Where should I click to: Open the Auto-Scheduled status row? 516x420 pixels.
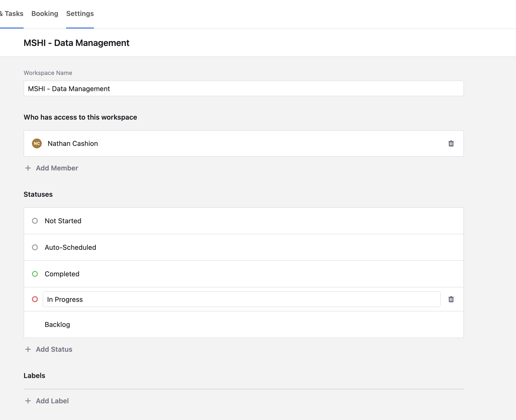[x=70, y=247]
